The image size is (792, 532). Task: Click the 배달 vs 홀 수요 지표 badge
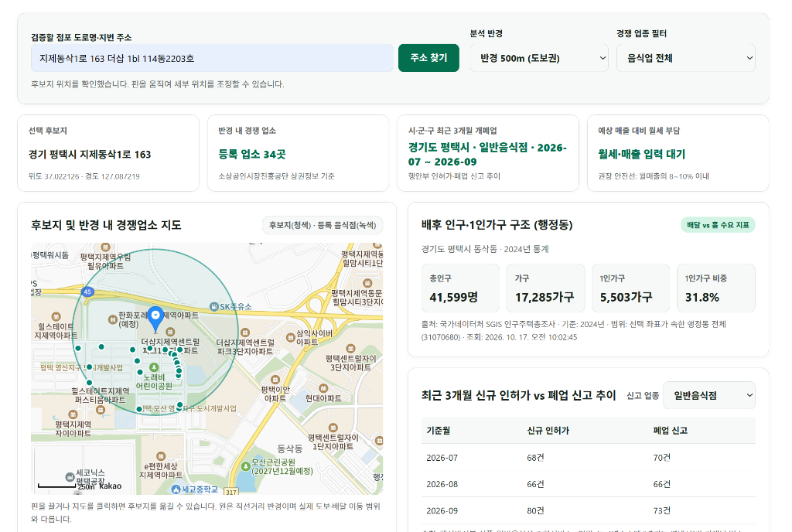click(718, 225)
